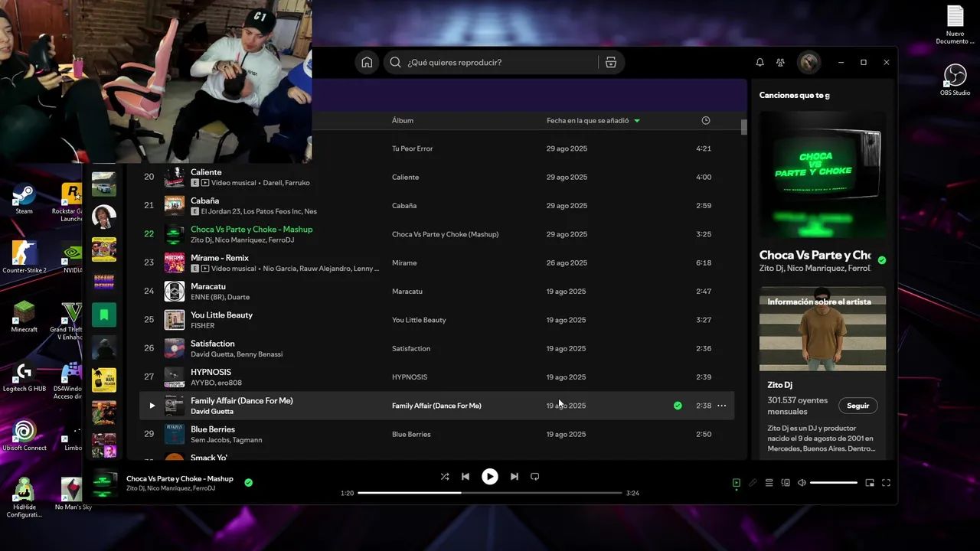
Task: Toggle liked checkmark in now playing bar
Action: tap(248, 483)
